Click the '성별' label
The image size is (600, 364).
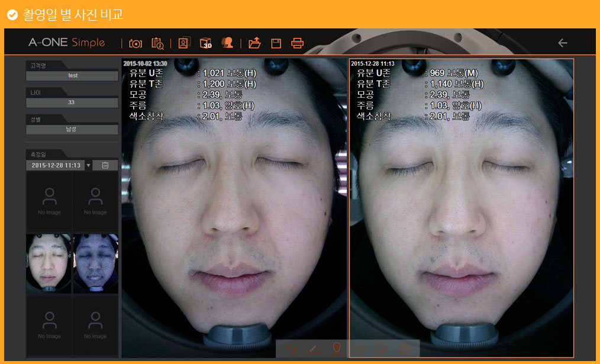coord(36,120)
